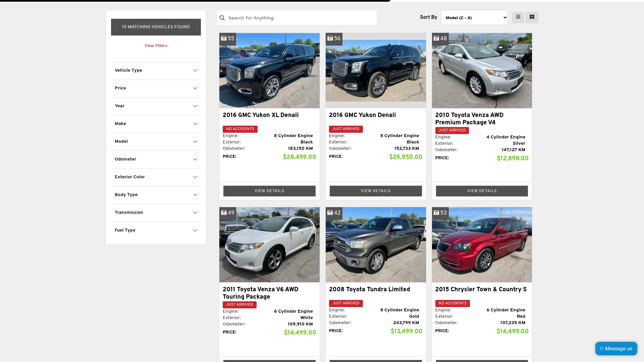
Task: Expand the Price filter
Action: [x=156, y=88]
